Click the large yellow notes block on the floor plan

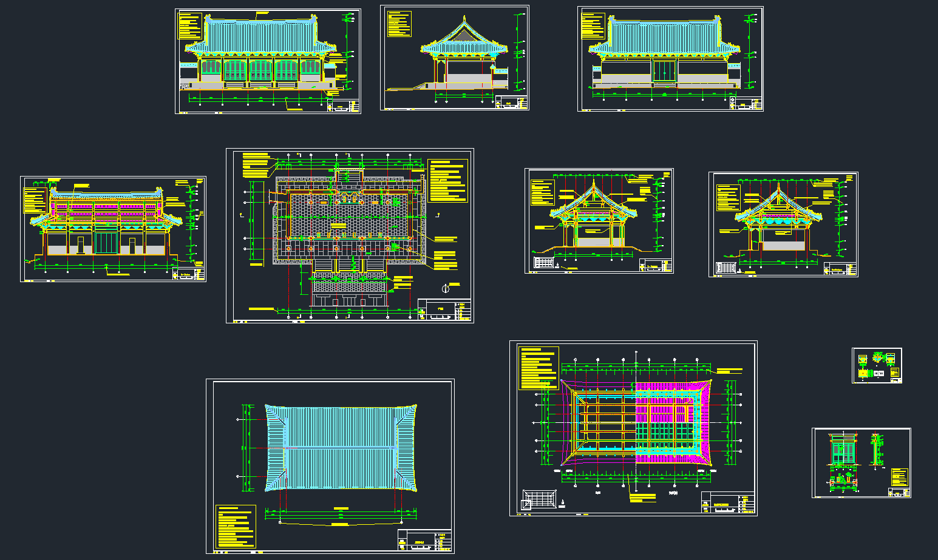448,181
